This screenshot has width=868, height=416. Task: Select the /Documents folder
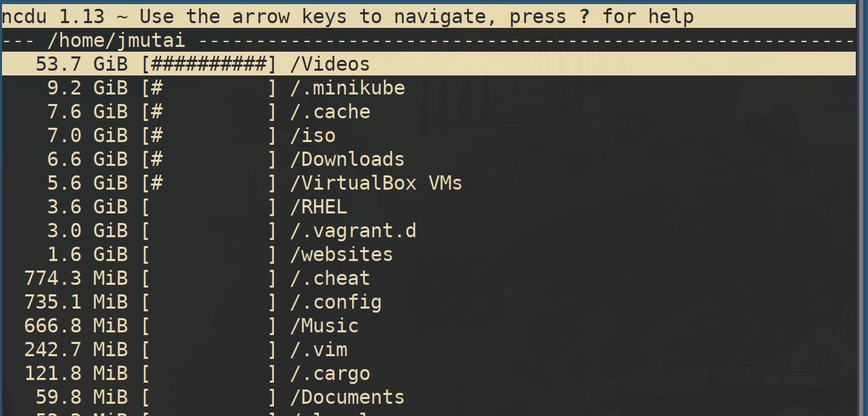click(x=347, y=397)
